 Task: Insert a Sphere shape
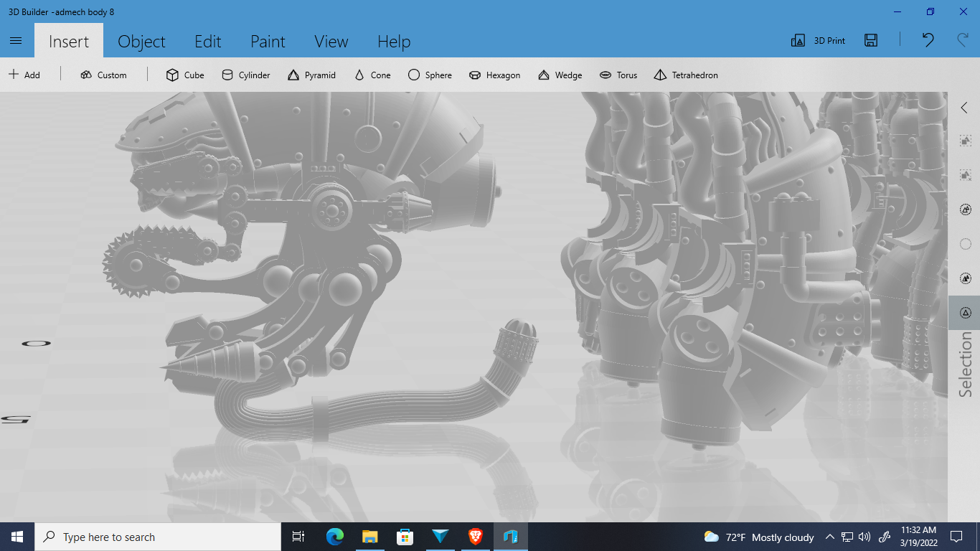[x=430, y=75]
